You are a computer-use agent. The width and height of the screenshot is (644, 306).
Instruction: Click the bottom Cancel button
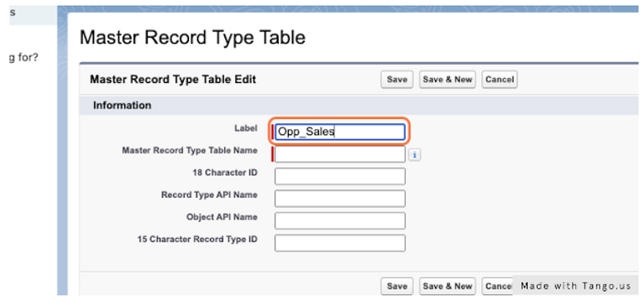click(497, 287)
